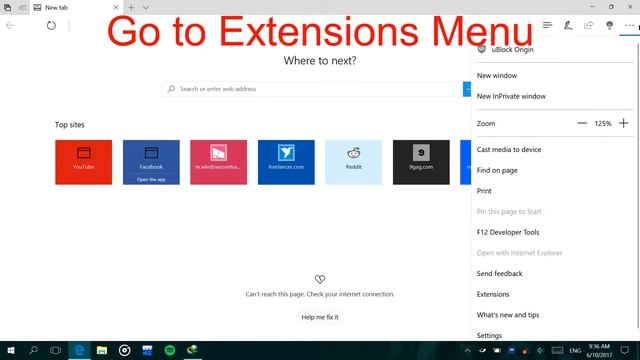Open the Hub (three lines) icon
640x360 pixels.
pos(547,25)
